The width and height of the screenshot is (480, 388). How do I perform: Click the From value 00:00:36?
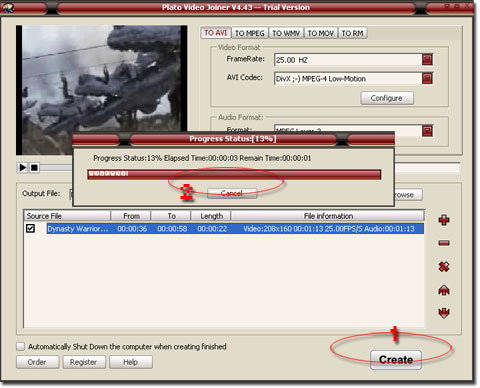tap(132, 229)
